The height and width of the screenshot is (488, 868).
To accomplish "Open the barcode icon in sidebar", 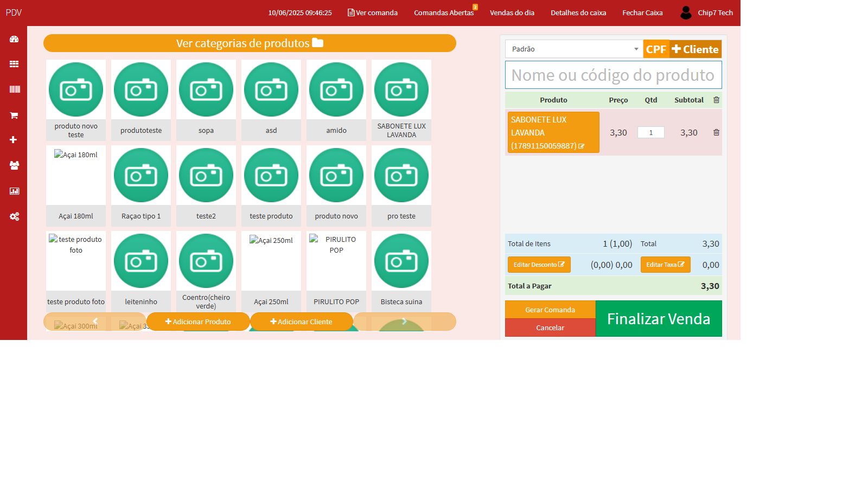I will click(14, 89).
